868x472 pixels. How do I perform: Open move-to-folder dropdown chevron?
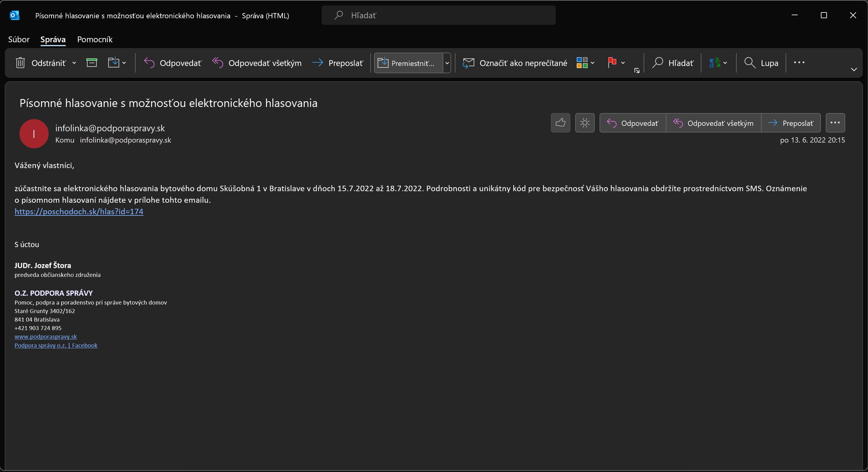point(124,63)
